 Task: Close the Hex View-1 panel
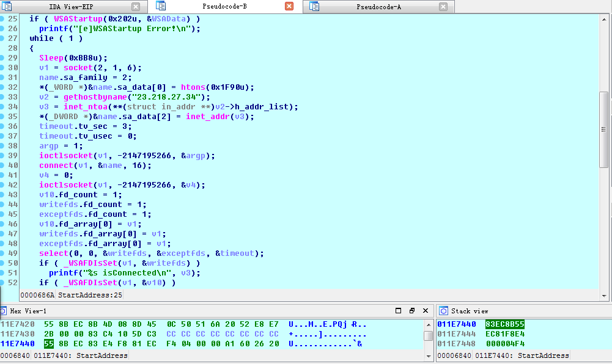coord(426,311)
